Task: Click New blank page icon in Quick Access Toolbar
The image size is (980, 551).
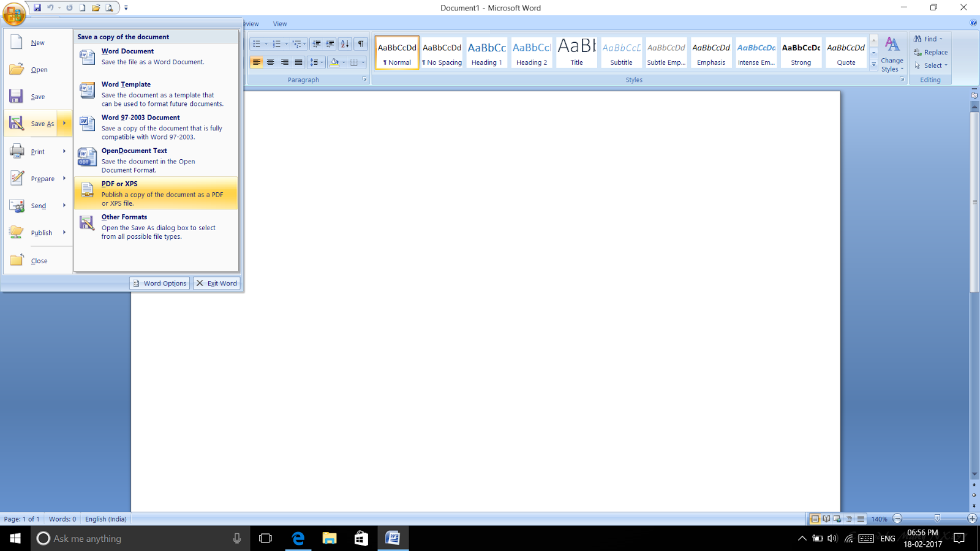Action: tap(82, 8)
